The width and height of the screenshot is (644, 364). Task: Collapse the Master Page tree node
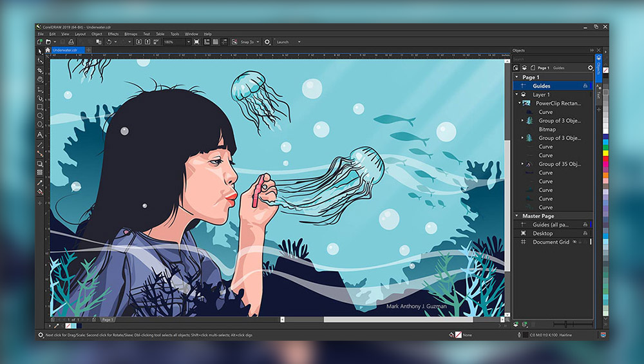(516, 216)
